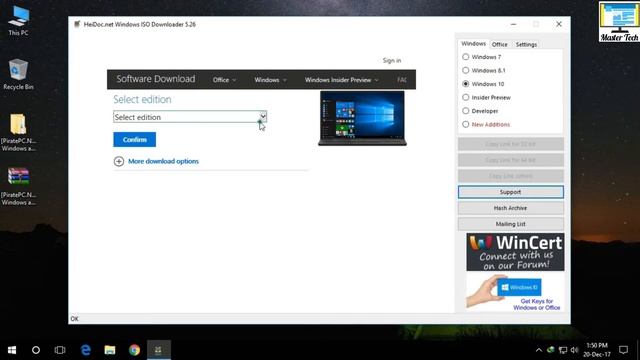The image size is (640, 360).
Task: Click the HeiDoc app icon in title bar
Action: pyautogui.click(x=77, y=24)
